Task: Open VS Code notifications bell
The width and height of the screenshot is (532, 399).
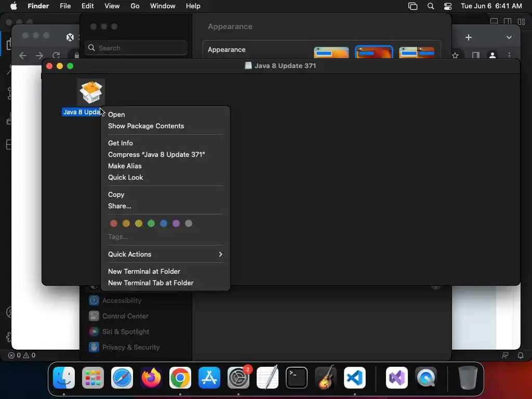Action: [x=521, y=355]
